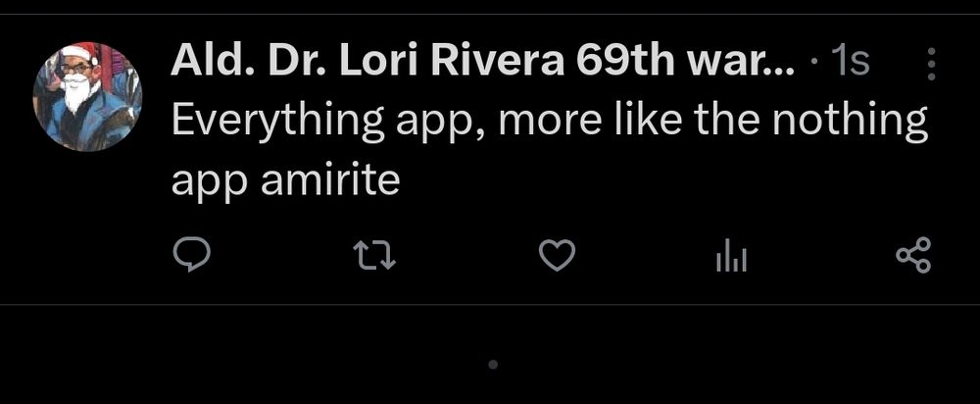This screenshot has width=980, height=404.
Task: View tweet analytics bar chart icon
Action: point(730,257)
